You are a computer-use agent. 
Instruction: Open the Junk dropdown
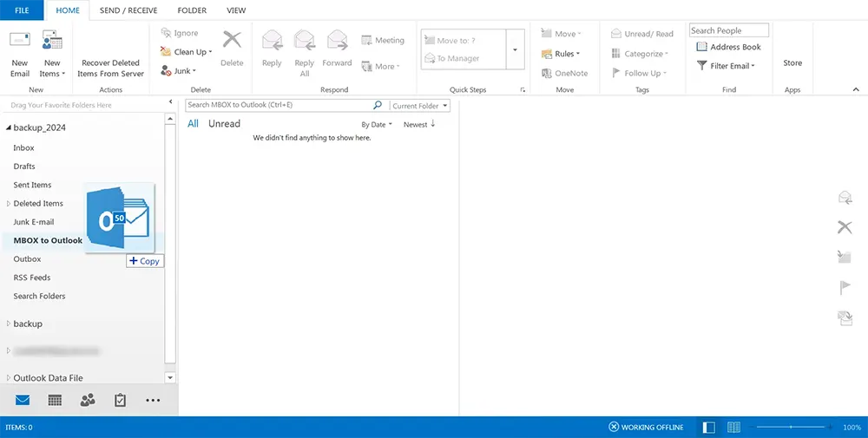click(x=178, y=71)
